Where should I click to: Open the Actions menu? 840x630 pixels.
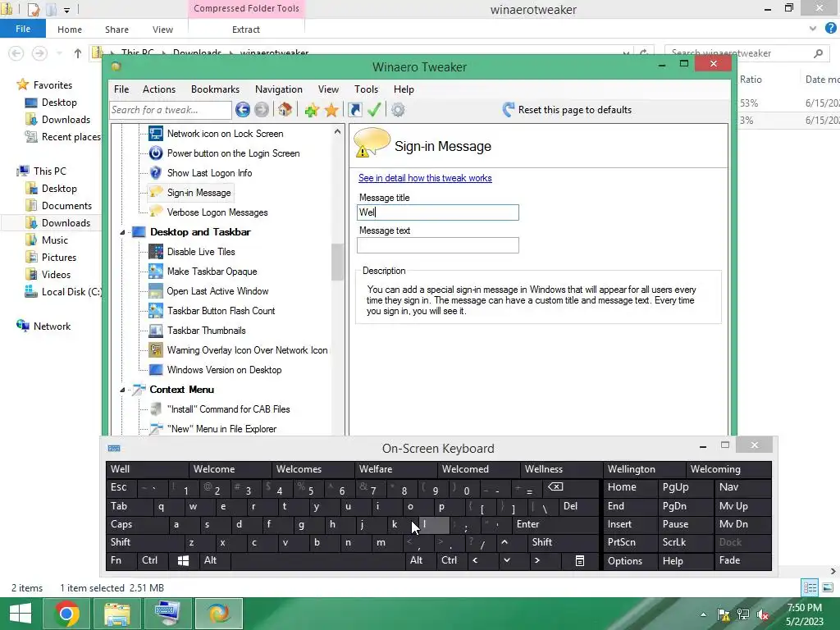point(159,89)
